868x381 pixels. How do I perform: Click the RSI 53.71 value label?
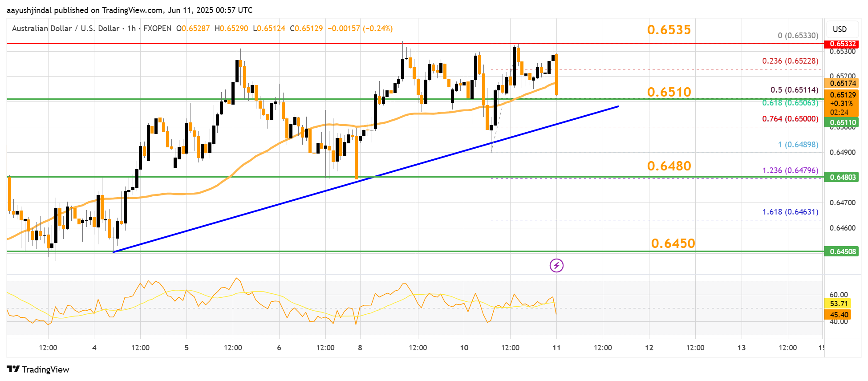(839, 304)
